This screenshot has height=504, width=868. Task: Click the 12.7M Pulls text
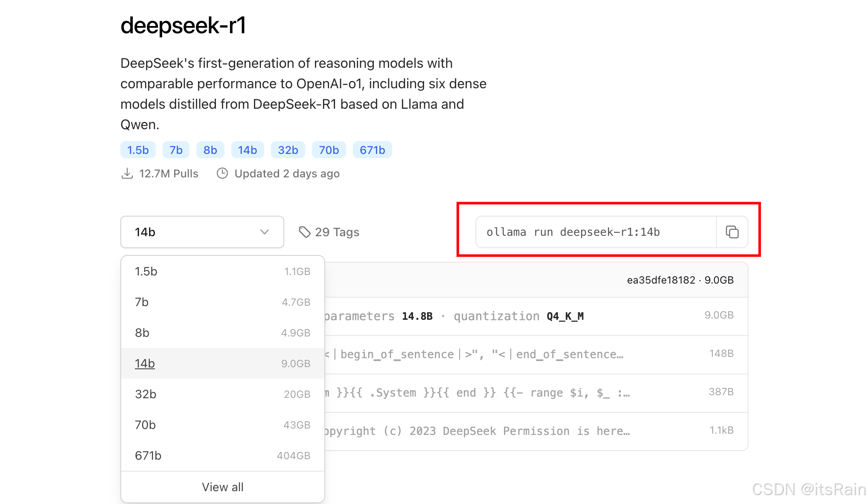tap(169, 174)
